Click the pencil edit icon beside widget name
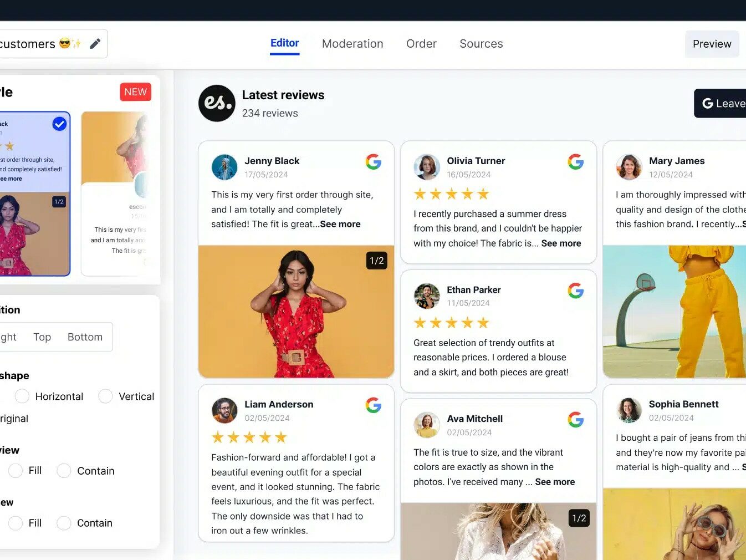 coord(95,44)
